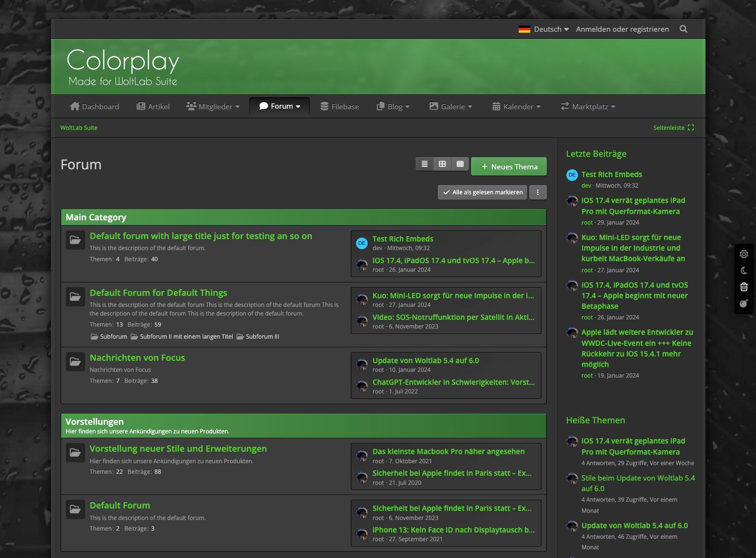Screen dimensions: 756x558
Task: Go to the Artikel menu item
Action: [x=153, y=106]
